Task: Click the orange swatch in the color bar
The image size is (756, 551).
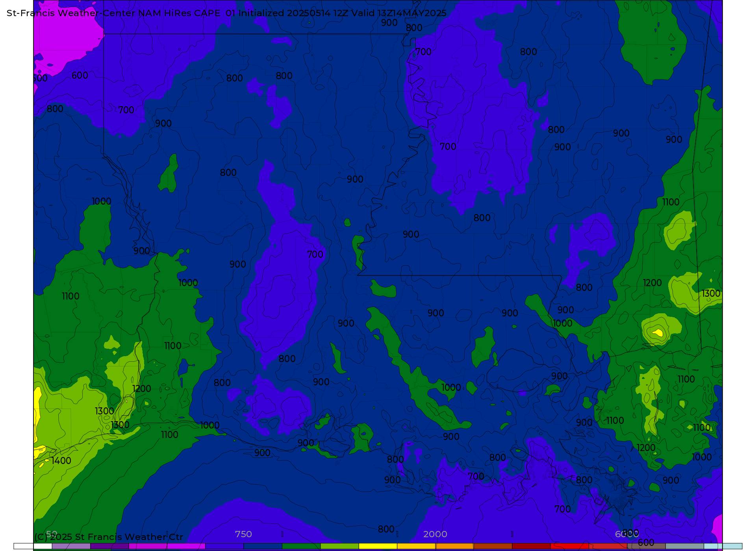Action: click(454, 546)
